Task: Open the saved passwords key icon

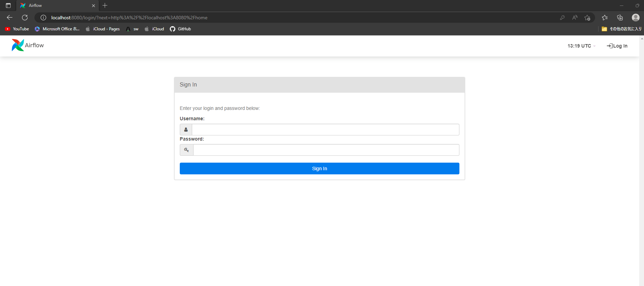Action: coord(562,18)
